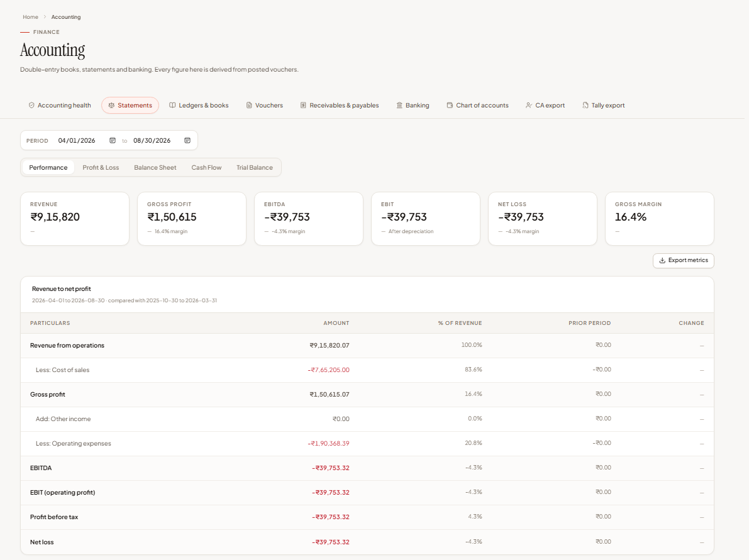This screenshot has height=560, width=749.
Task: Select the Less: Cost of sales row label
Action: tap(63, 370)
